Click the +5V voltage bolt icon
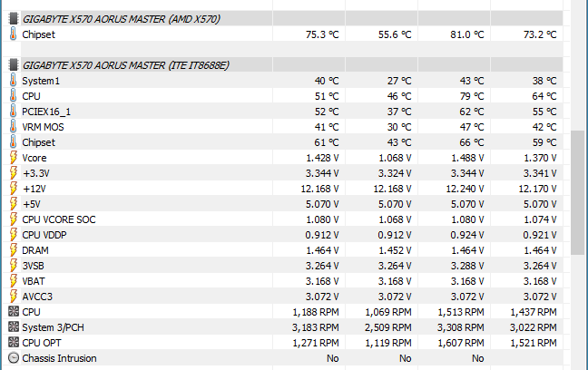Screen dimensions: 588x370 13,203
